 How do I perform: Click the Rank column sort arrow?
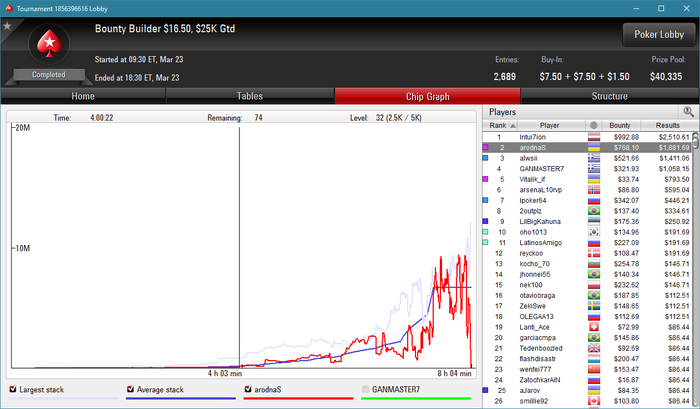(x=512, y=126)
